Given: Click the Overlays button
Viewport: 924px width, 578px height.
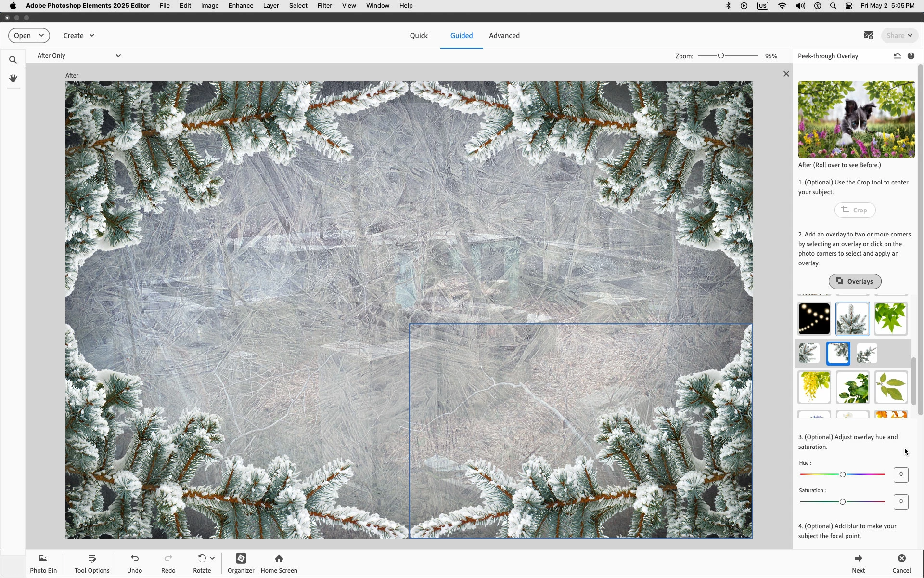Looking at the screenshot, I should click(x=855, y=281).
